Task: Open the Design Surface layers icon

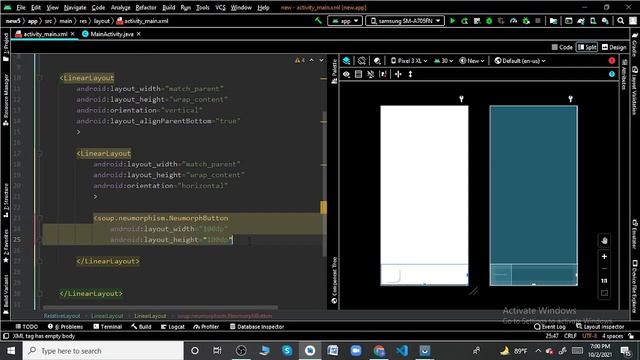Action: 346,61
